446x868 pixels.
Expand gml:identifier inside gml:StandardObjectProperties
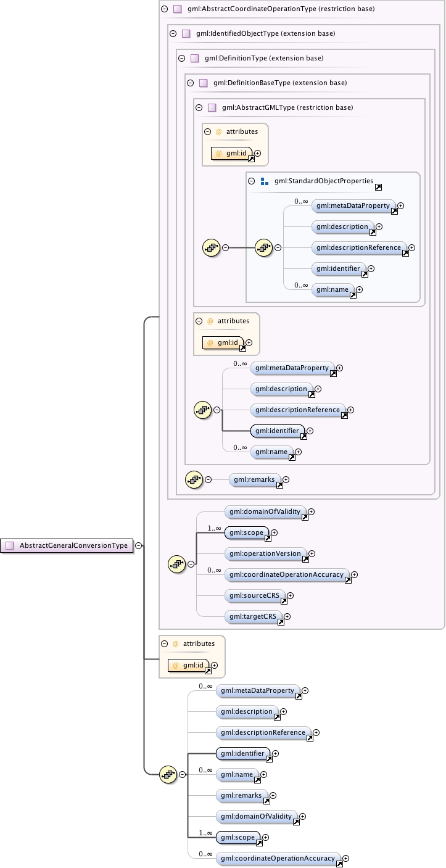371,268
